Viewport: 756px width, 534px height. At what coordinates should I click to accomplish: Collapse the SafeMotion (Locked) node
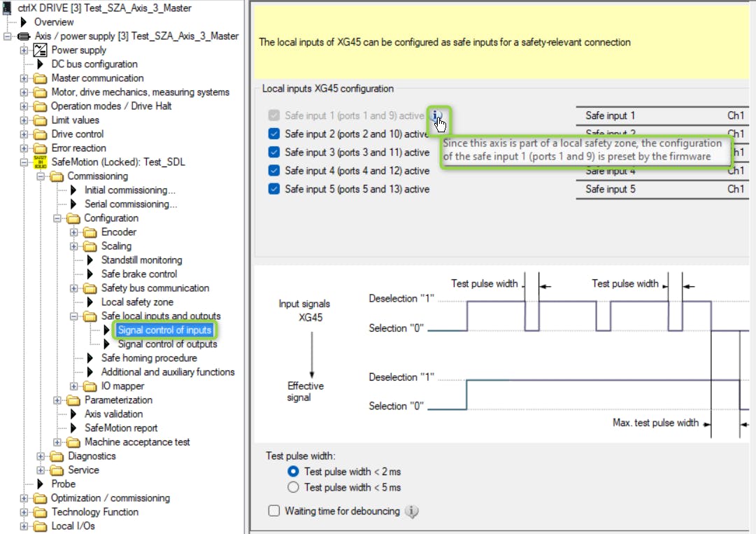pyautogui.click(x=24, y=162)
